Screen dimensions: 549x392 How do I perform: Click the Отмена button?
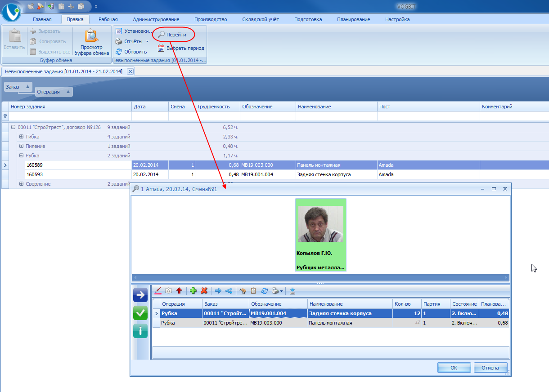490,368
